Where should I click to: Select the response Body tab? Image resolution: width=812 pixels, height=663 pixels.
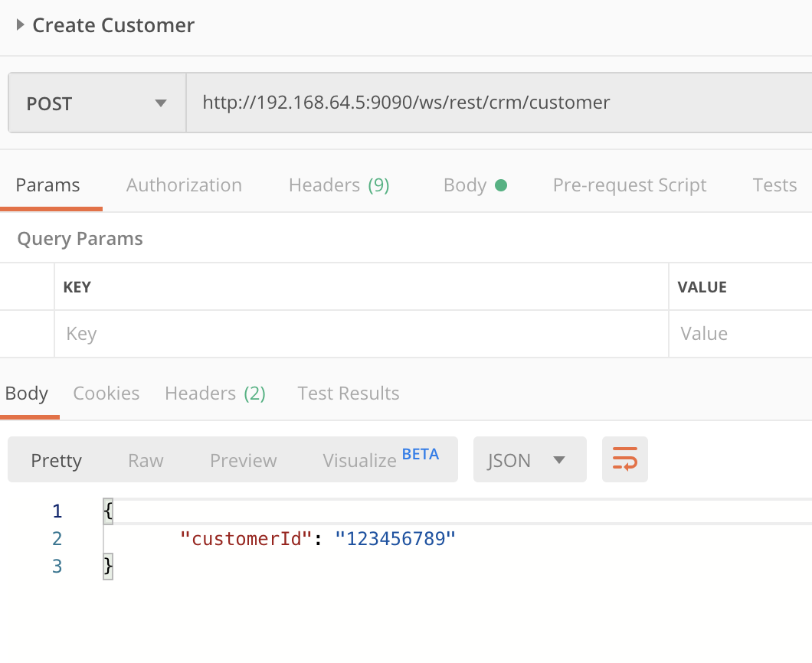27,394
